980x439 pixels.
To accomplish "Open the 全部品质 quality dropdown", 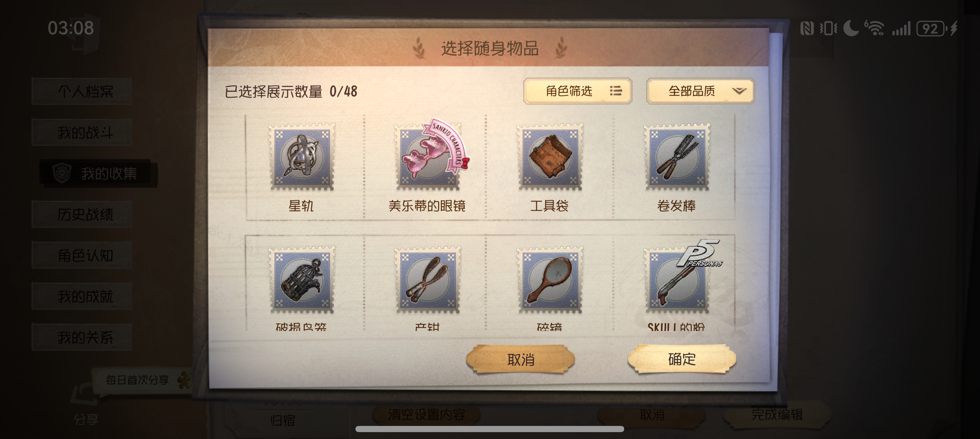I will 700,91.
